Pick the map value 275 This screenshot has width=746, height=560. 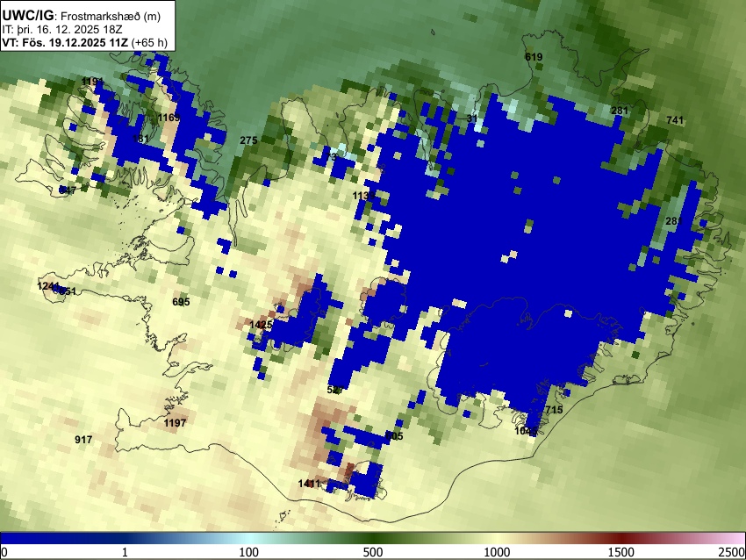tap(248, 140)
